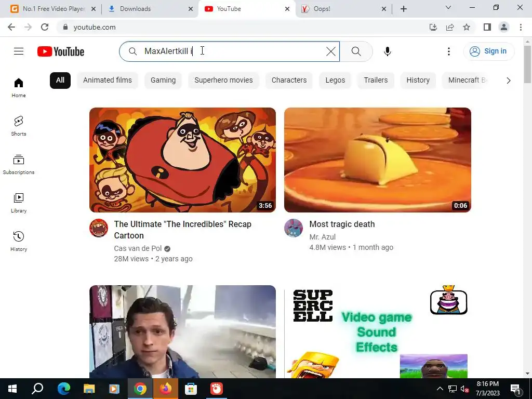Click the install app icon in address bar

pyautogui.click(x=433, y=27)
